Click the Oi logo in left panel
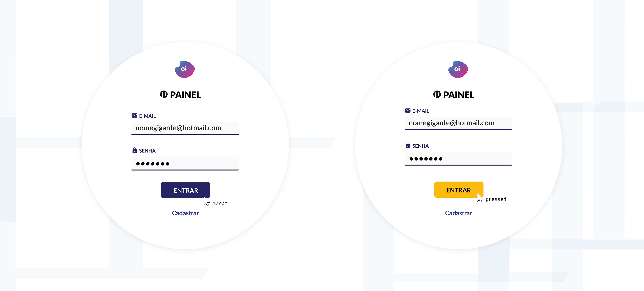 tap(185, 69)
